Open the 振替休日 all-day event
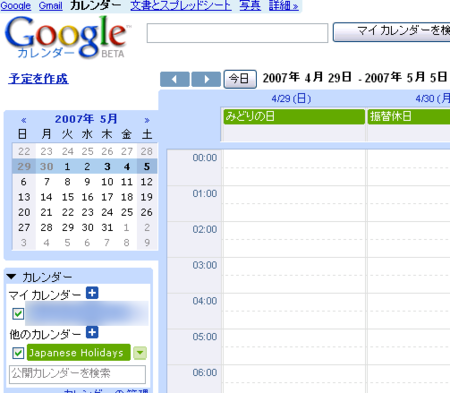 click(409, 117)
